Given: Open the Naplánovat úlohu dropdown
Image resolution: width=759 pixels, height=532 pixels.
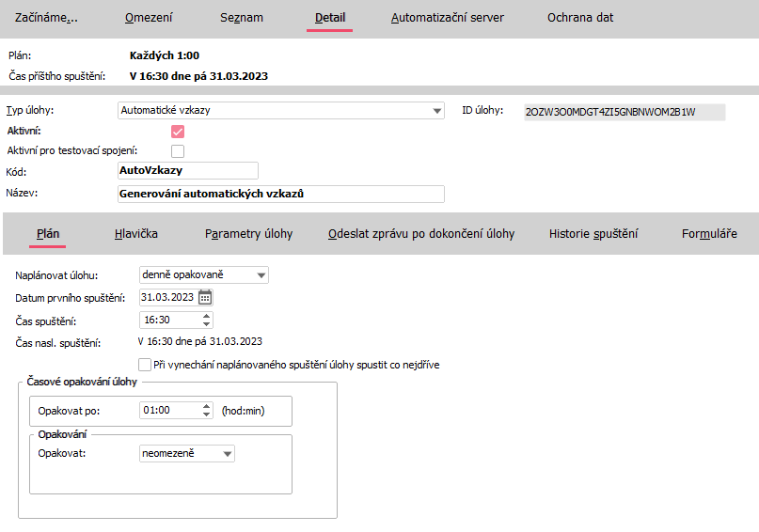Looking at the screenshot, I should click(x=261, y=275).
